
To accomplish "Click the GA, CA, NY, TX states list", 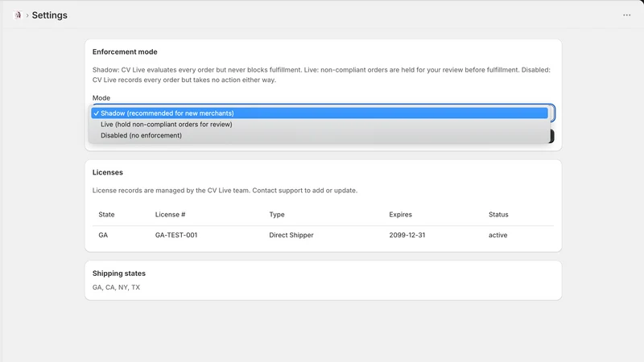I will [x=116, y=287].
